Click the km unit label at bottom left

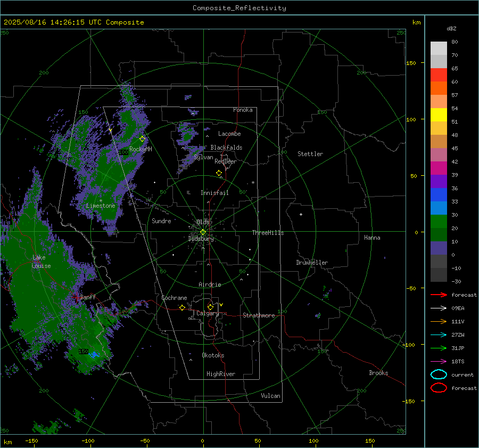point(8,442)
